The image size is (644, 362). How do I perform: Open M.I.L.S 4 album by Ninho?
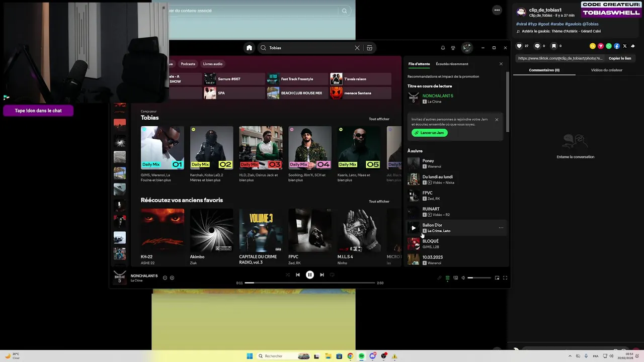359,230
